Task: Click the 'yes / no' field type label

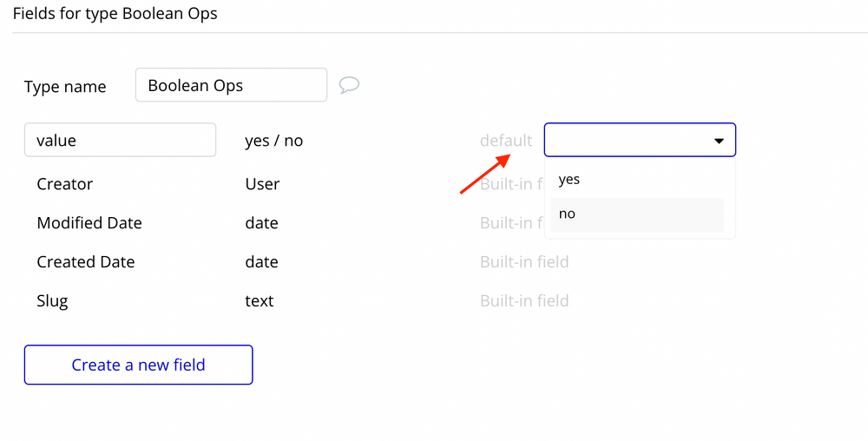Action: coord(274,141)
